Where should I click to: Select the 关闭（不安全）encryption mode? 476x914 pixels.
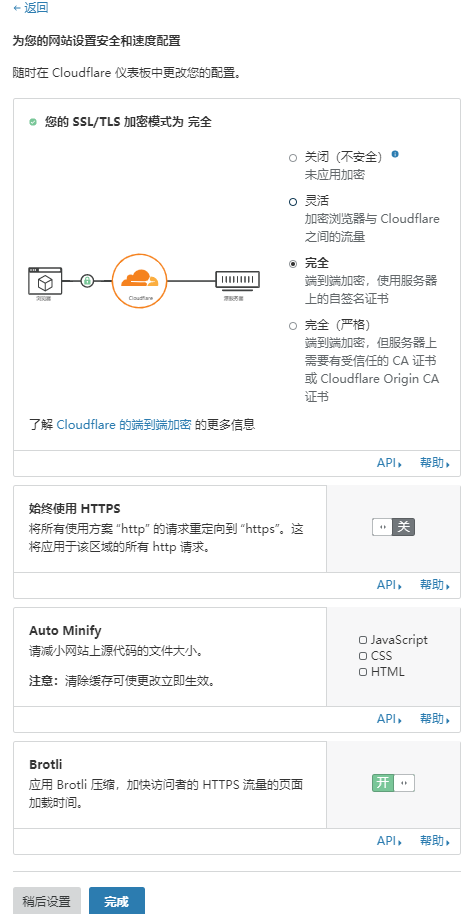pyautogui.click(x=293, y=158)
